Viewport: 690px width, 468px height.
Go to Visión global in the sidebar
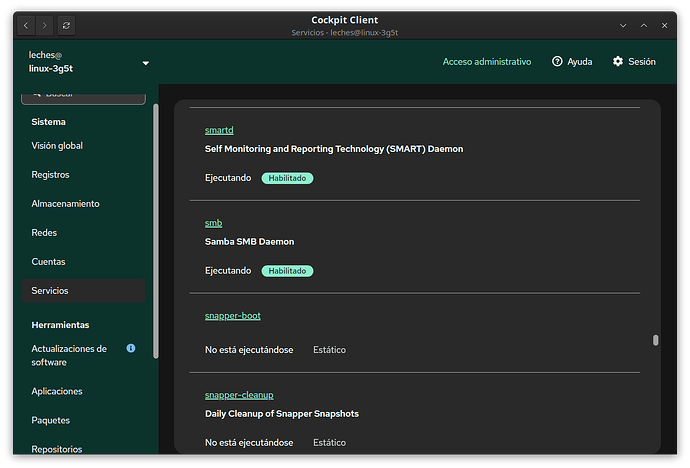click(x=57, y=146)
